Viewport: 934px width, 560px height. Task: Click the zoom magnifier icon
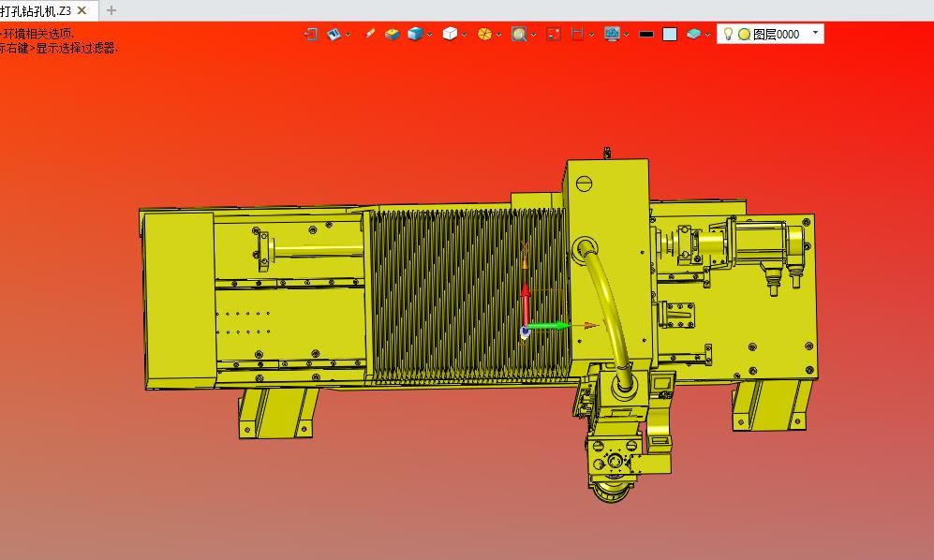coord(519,34)
